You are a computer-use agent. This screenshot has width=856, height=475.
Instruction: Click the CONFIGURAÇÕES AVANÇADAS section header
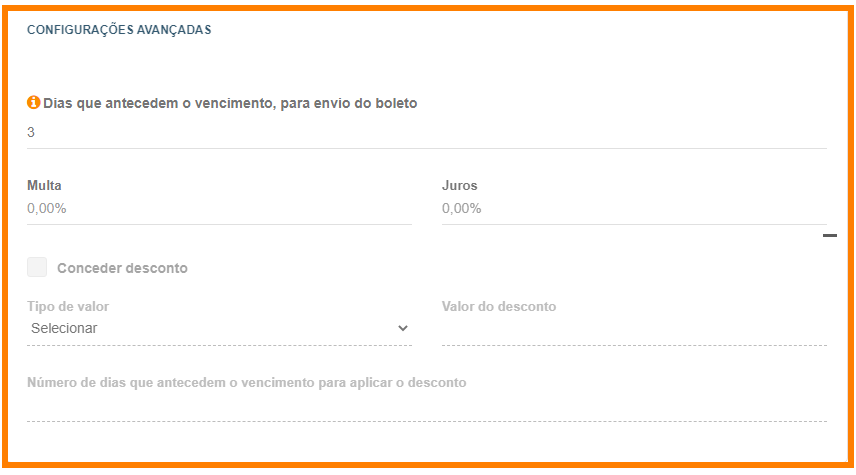[119, 30]
